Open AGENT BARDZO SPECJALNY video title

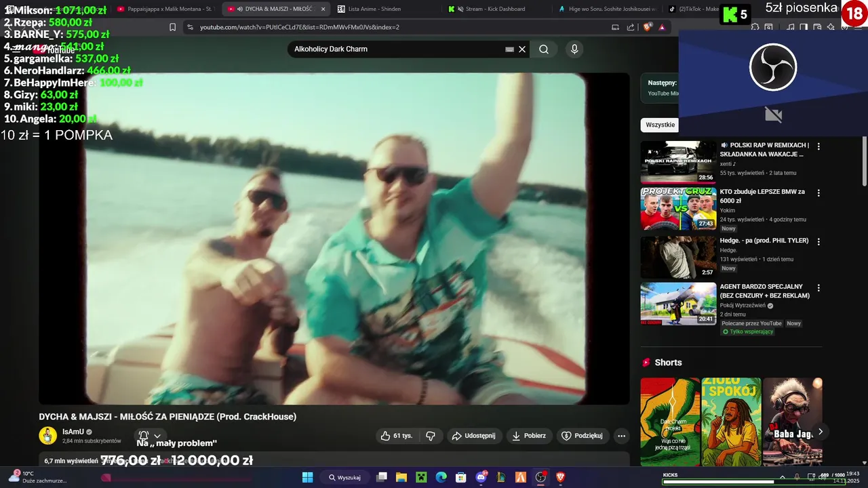pyautogui.click(x=765, y=291)
